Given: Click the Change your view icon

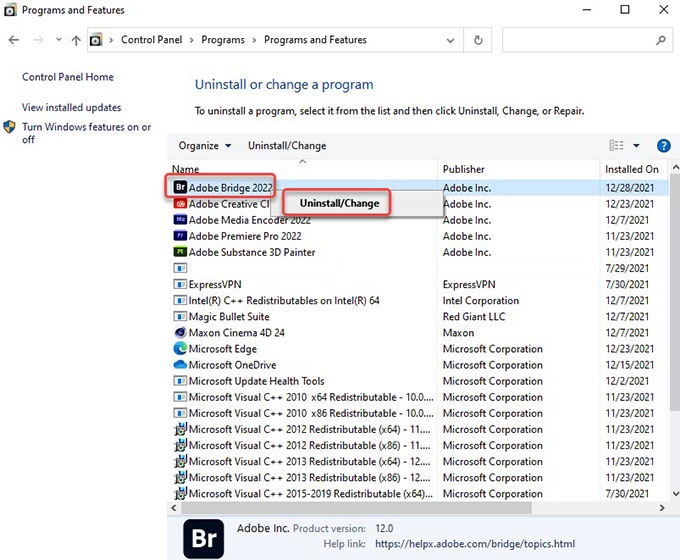Looking at the screenshot, I should point(616,145).
